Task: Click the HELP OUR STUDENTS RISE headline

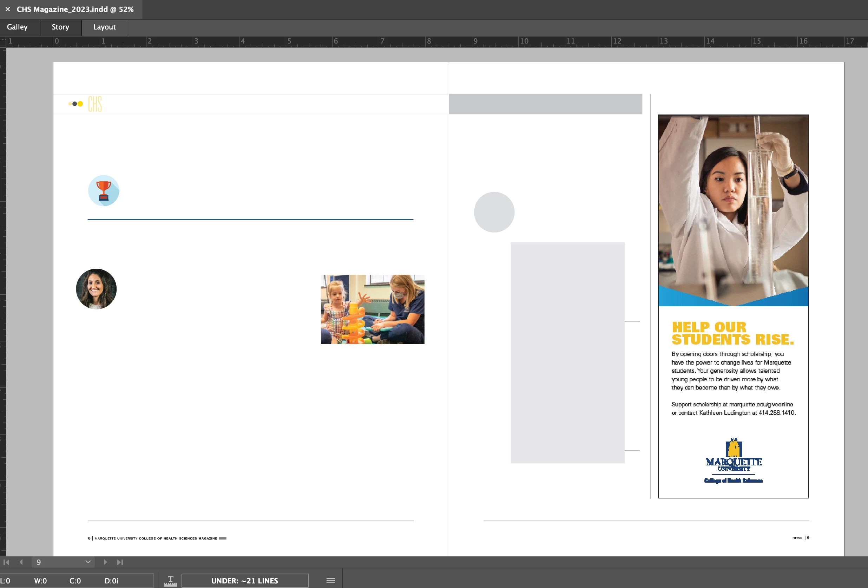Action: point(732,333)
